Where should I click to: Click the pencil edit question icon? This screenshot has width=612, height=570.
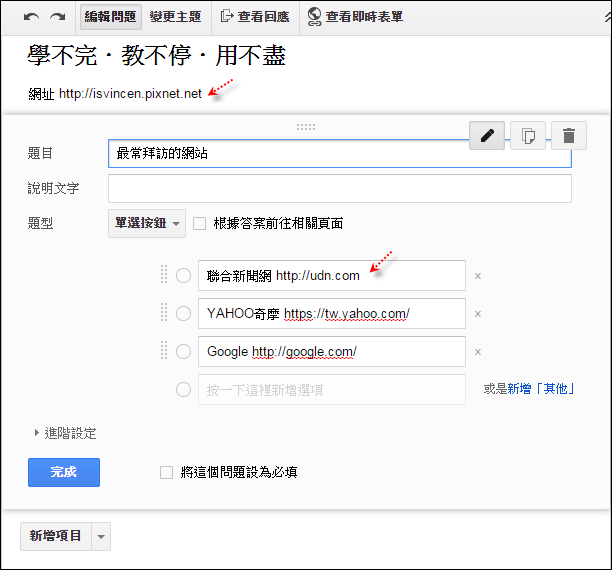click(x=487, y=135)
